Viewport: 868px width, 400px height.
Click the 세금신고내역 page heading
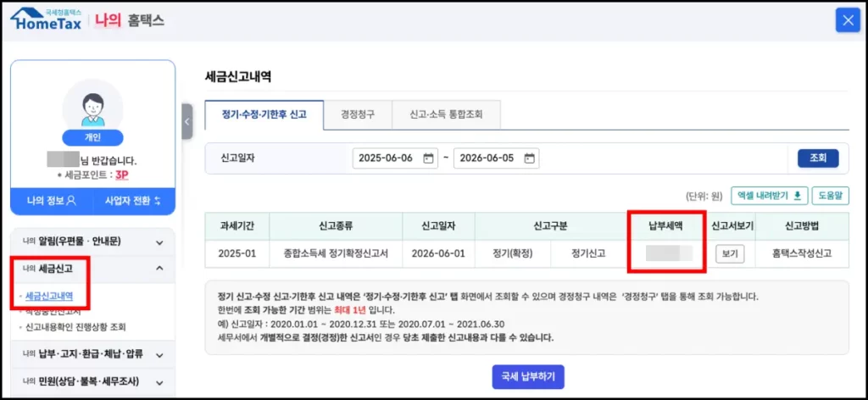coord(238,77)
